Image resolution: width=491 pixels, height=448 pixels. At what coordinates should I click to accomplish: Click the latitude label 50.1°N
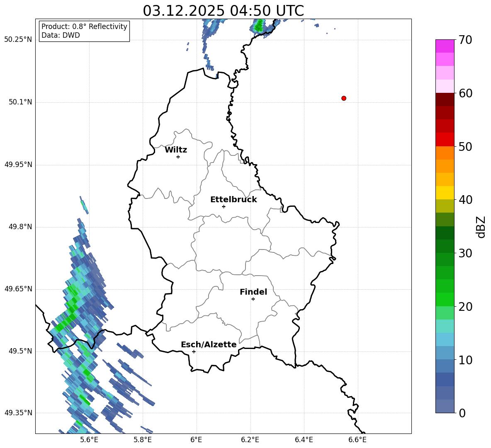tap(20, 102)
